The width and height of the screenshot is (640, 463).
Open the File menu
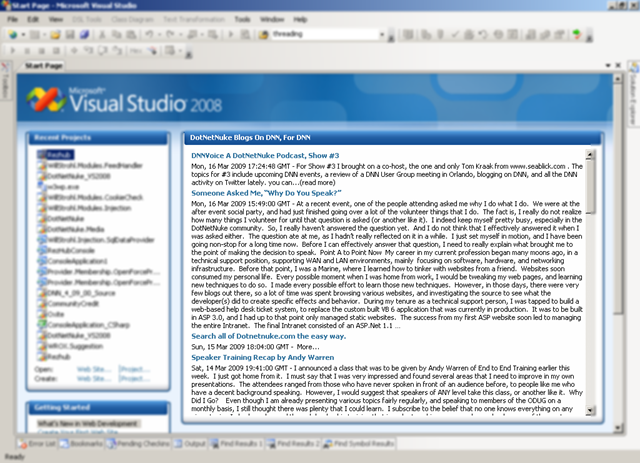coord(13,19)
